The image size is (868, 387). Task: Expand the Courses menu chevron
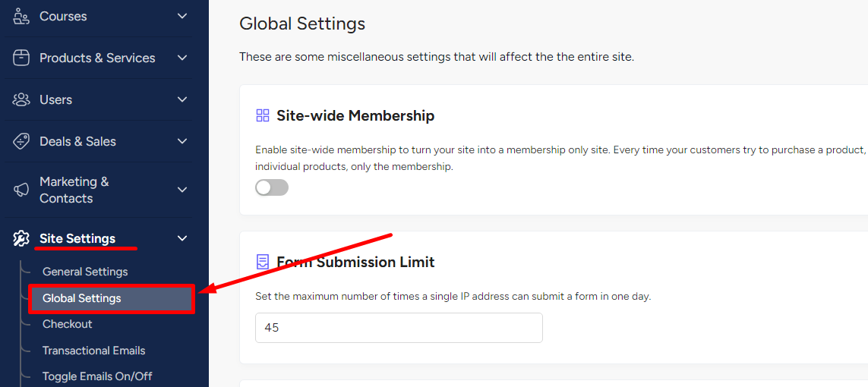tap(181, 16)
